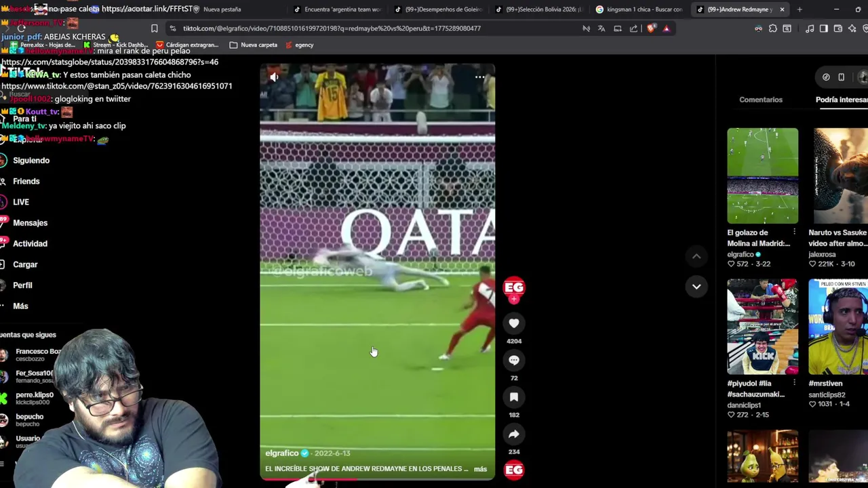Open Friends in the TikTok sidebar
Screen dimensions: 868x488
(26, 182)
